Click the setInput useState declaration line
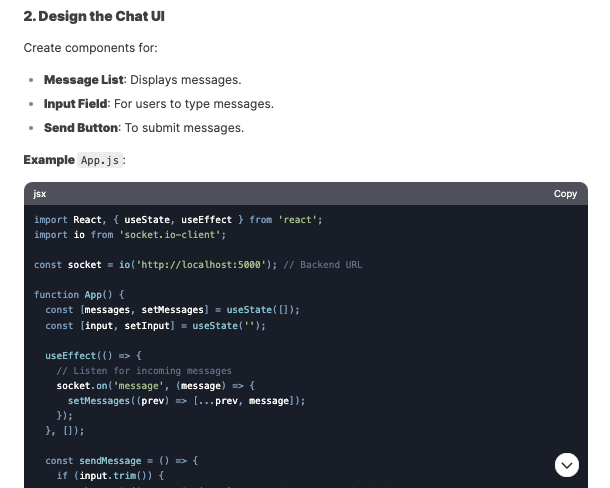610x488 pixels. pyautogui.click(x=155, y=325)
